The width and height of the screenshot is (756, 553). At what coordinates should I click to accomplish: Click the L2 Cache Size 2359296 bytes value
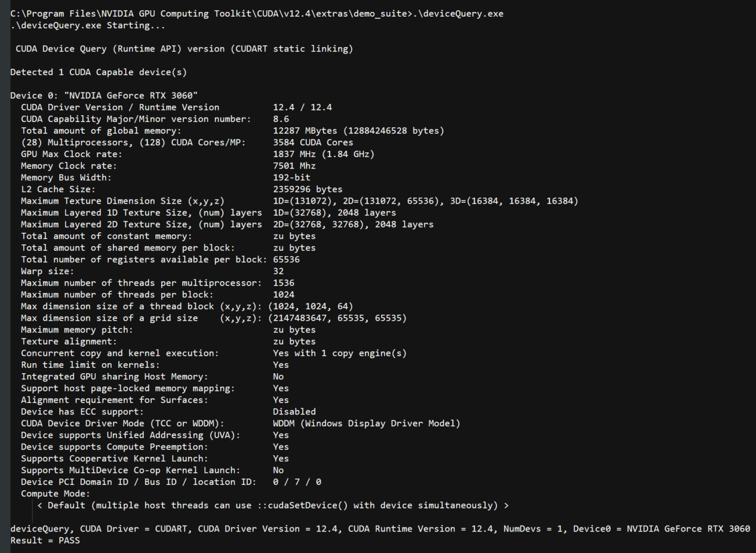pyautogui.click(x=308, y=189)
